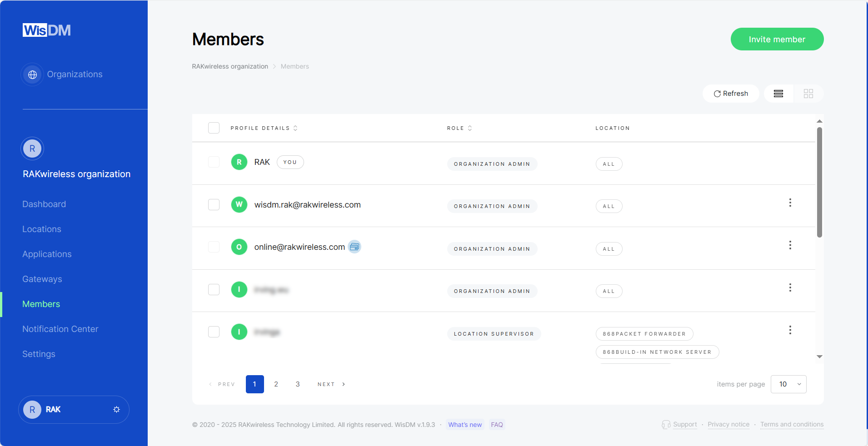This screenshot has width=868, height=446.
Task: Sort the Role column
Action: [x=470, y=128]
